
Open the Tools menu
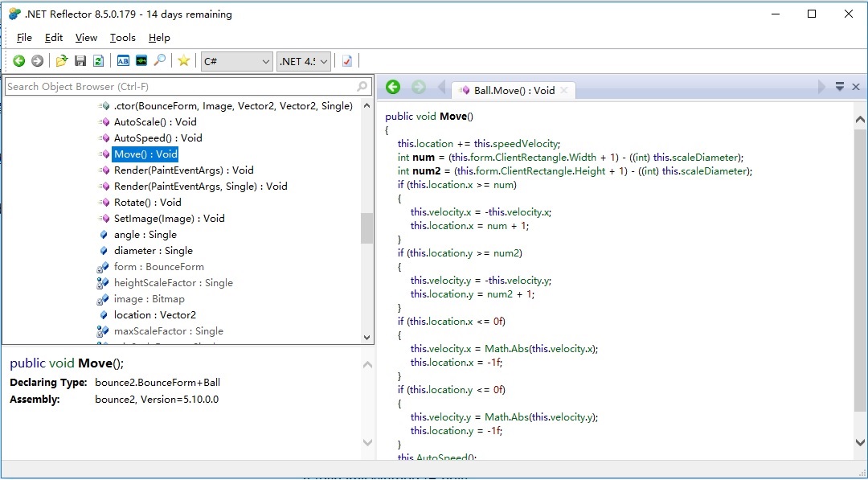pyautogui.click(x=123, y=38)
